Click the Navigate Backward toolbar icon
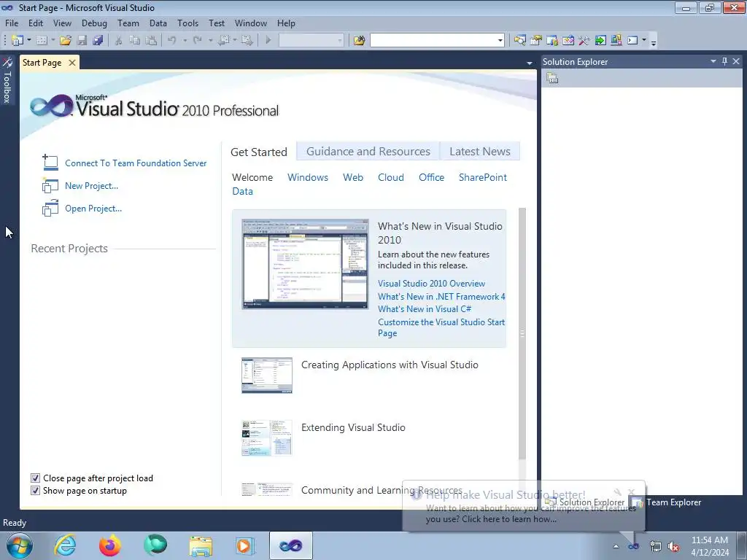 (x=223, y=41)
